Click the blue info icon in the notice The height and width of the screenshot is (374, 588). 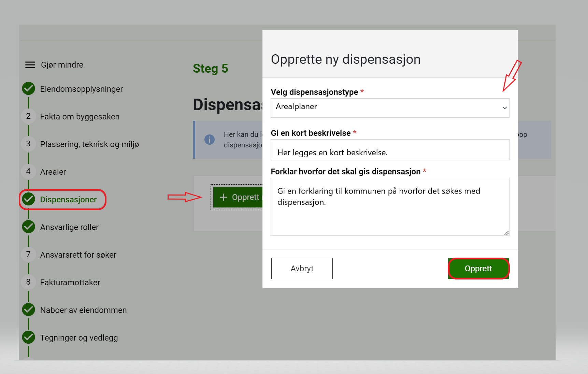pos(209,140)
